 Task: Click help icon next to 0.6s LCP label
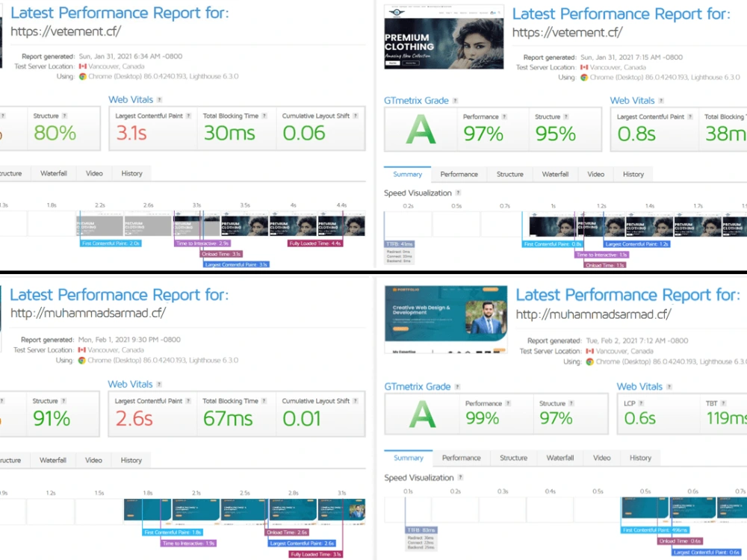[x=641, y=403]
